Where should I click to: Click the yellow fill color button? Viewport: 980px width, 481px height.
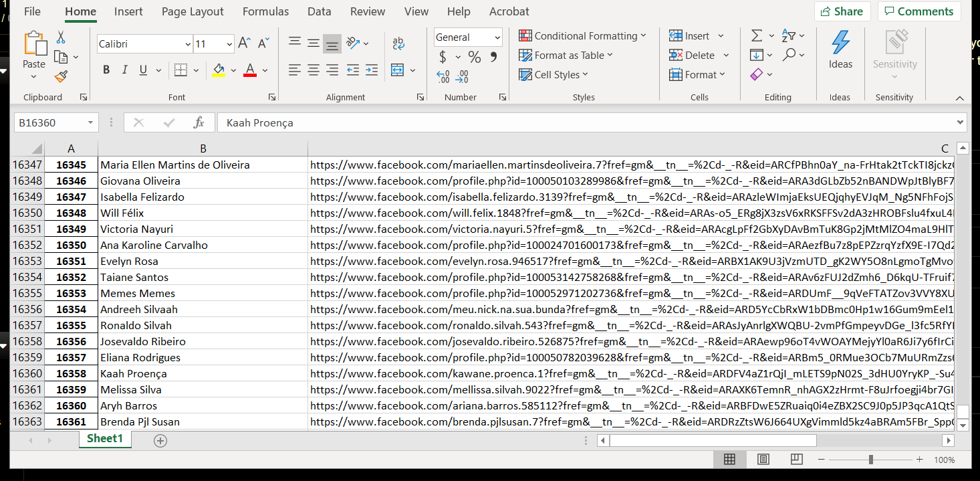point(219,70)
